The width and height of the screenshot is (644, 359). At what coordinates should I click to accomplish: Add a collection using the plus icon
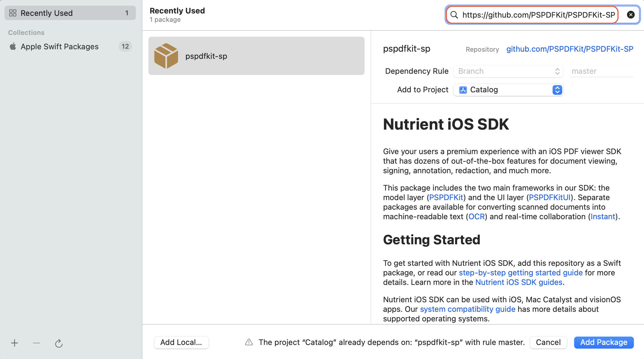[x=14, y=343]
